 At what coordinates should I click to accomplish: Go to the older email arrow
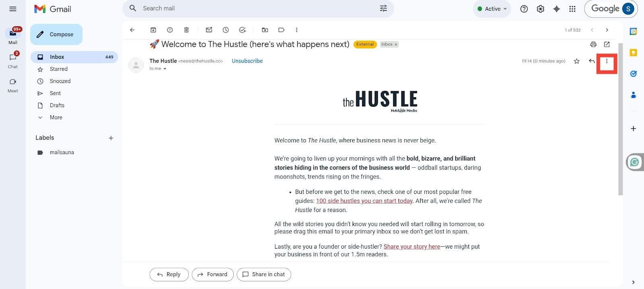pos(607,30)
